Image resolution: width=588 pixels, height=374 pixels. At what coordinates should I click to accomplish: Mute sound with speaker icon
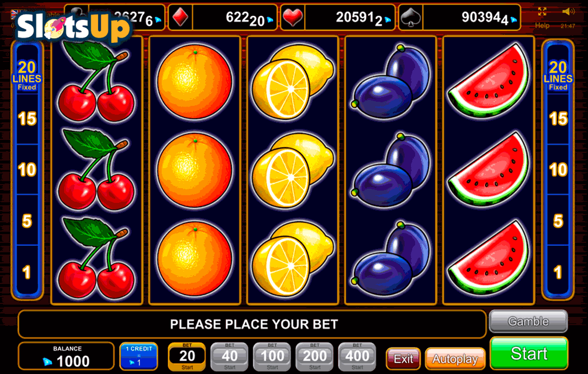click(568, 12)
